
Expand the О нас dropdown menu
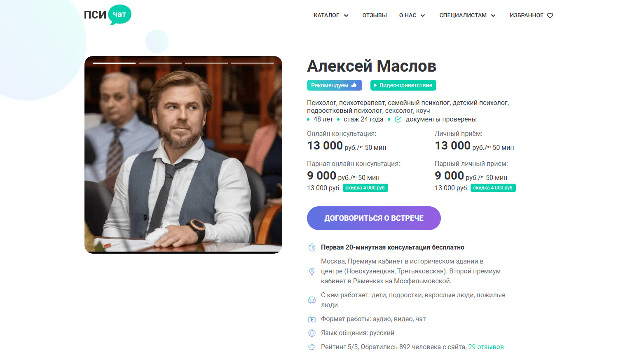[x=412, y=16]
